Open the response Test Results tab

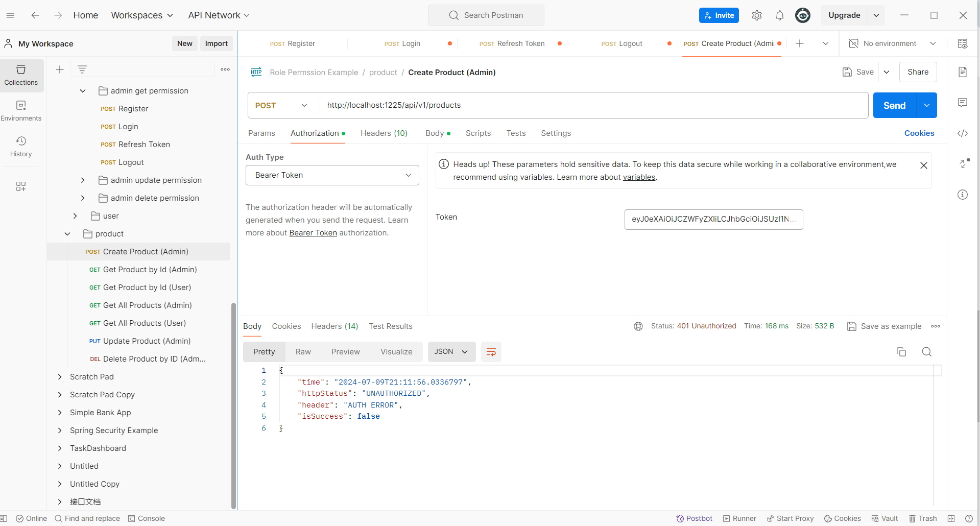click(391, 326)
